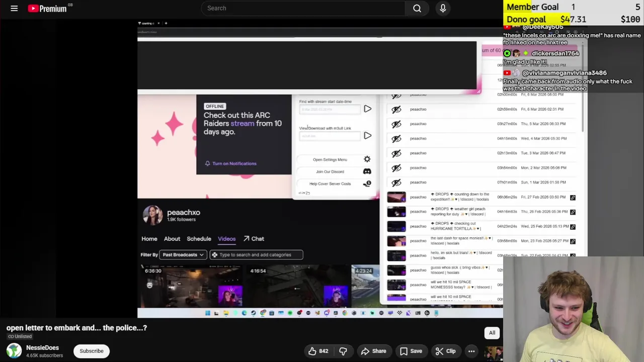Click the peaachxo channel name on Twitch

tap(184, 212)
